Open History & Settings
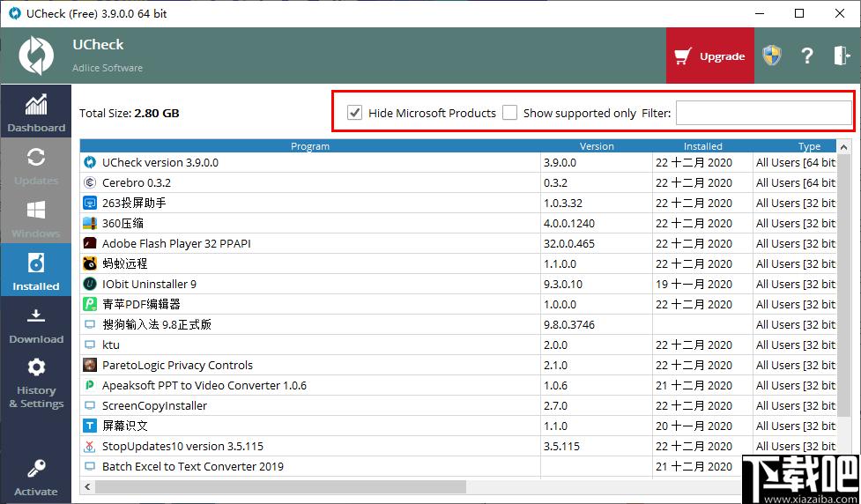This screenshot has height=504, width=861. 36,382
